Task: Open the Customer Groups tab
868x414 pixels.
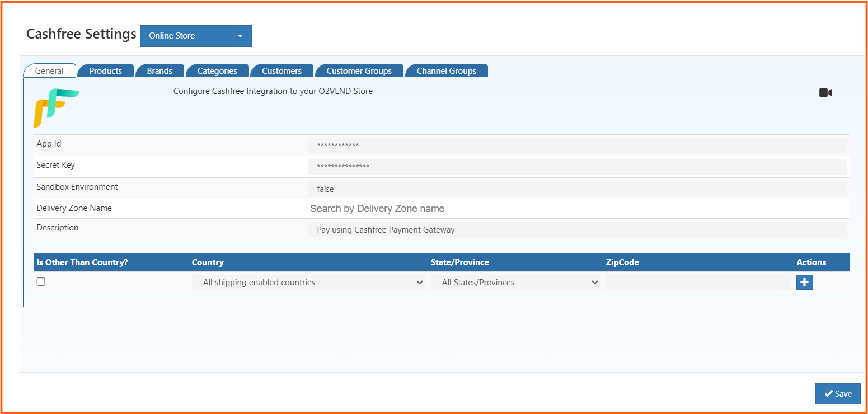Action: 359,71
